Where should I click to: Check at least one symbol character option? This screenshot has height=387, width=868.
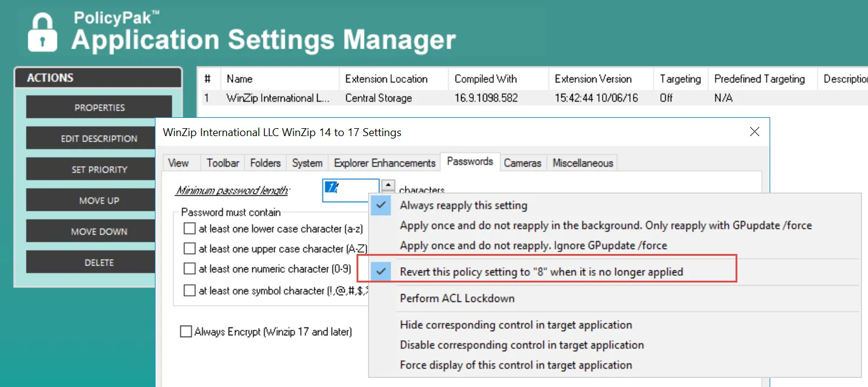coord(190,290)
